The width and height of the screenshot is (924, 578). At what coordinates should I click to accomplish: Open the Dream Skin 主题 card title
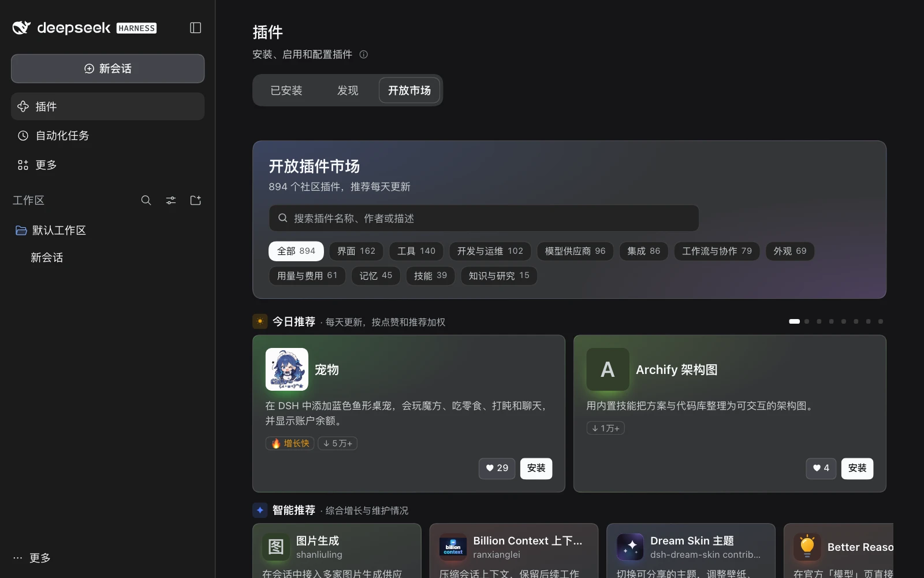(x=692, y=541)
